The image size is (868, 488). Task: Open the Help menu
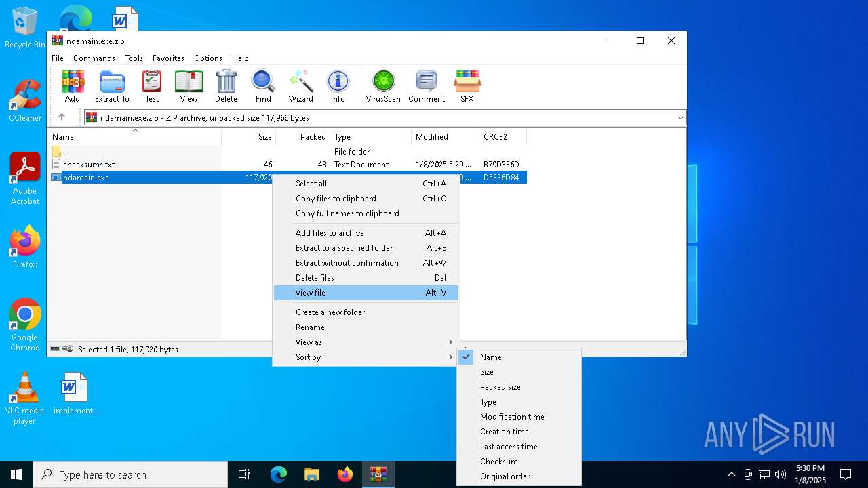pyautogui.click(x=240, y=58)
